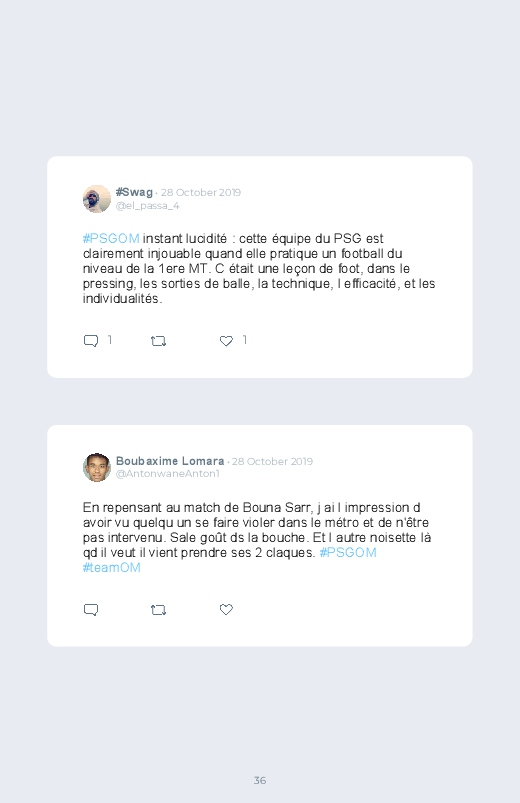Click page number 36
Image resolution: width=520 pixels, height=803 pixels.
(260, 780)
